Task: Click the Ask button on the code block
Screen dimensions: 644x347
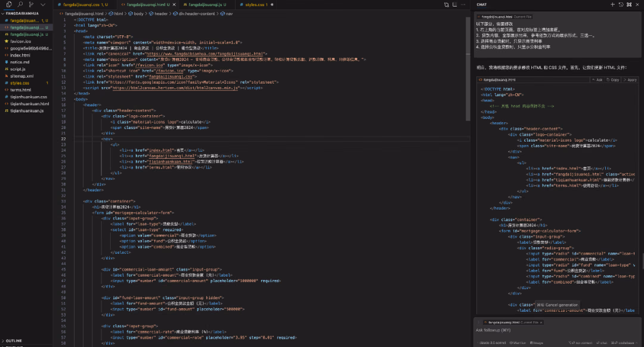Action: (597, 80)
